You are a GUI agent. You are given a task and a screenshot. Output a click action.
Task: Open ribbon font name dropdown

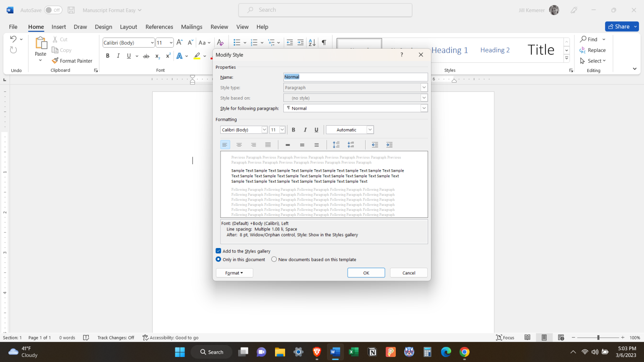pyautogui.click(x=152, y=43)
